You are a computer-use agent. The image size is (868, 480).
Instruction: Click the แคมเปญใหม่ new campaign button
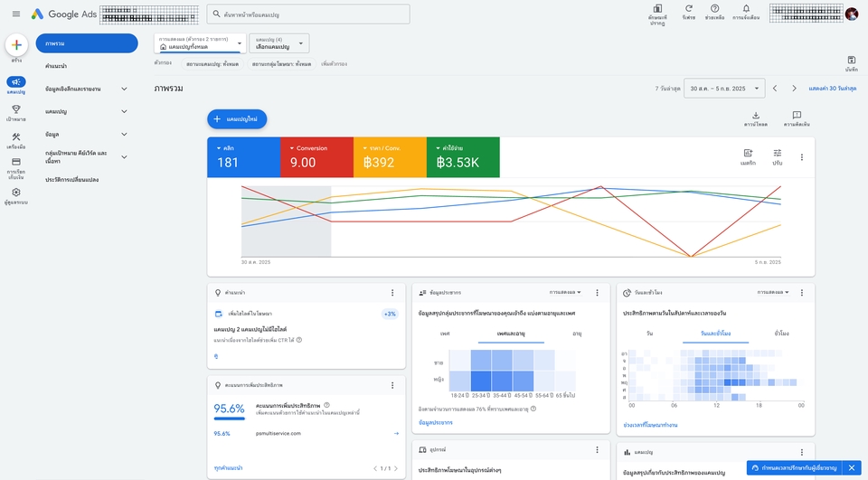pos(237,118)
